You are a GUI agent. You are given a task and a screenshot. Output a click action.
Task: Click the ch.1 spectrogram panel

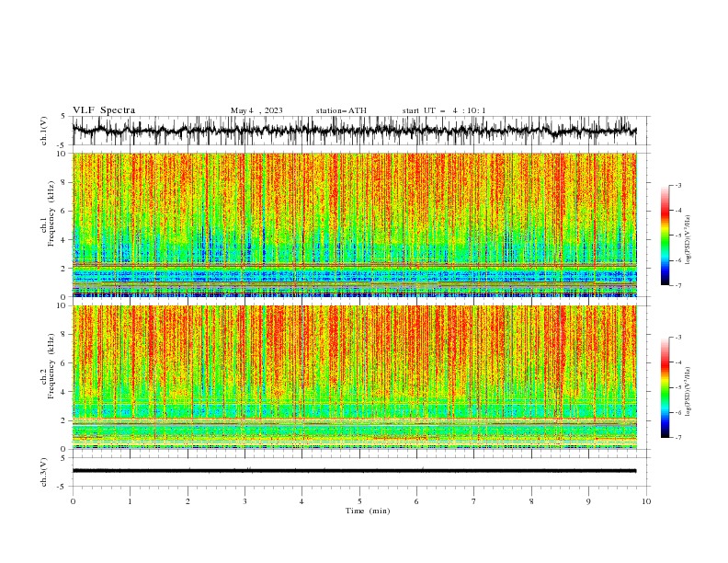(354, 224)
